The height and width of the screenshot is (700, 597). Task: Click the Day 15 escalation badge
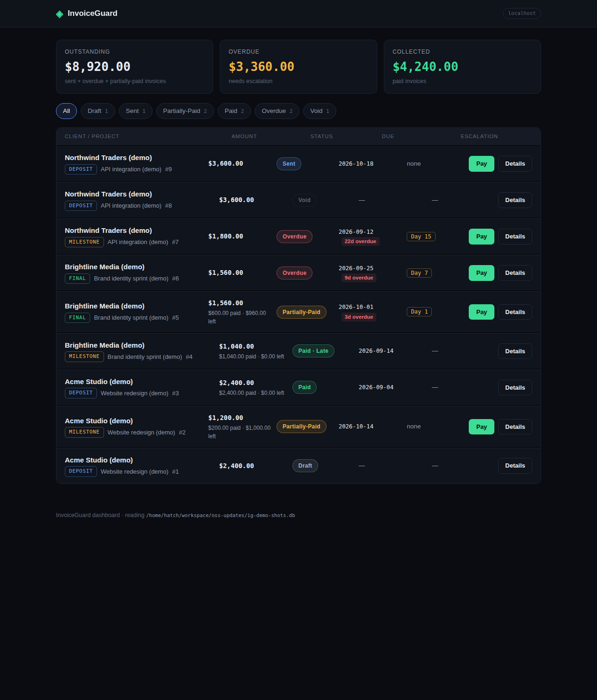click(421, 237)
